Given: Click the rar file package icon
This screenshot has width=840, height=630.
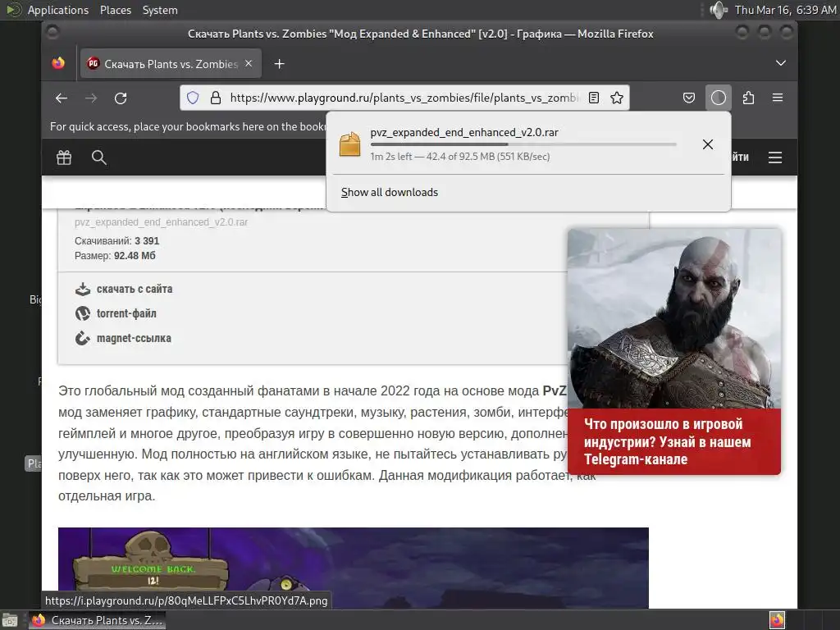Looking at the screenshot, I should [x=349, y=144].
